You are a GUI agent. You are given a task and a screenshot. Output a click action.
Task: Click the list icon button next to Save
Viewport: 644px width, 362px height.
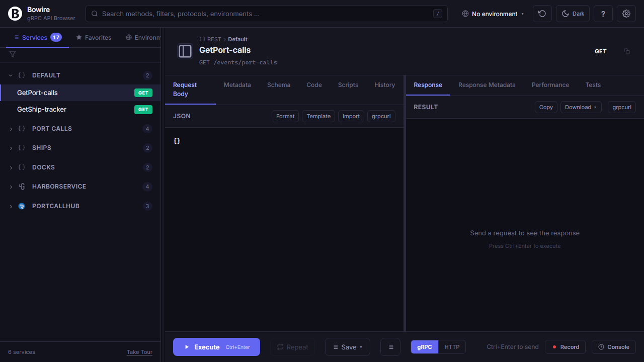coord(390,347)
